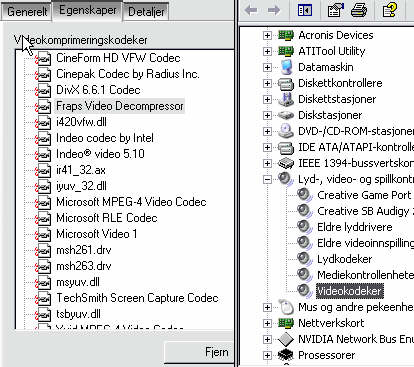
Task: Click the Diskstasjoner drive icon
Action: (286, 115)
